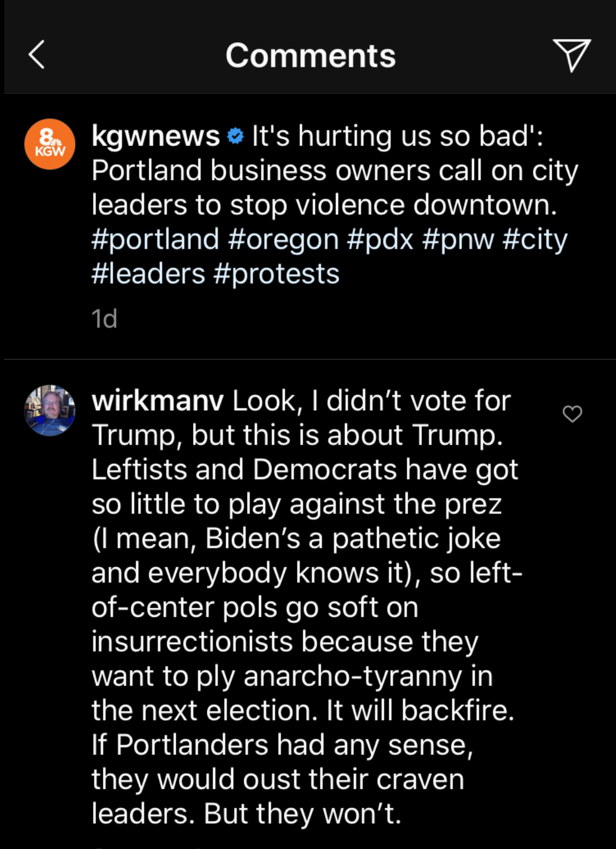The height and width of the screenshot is (849, 616).
Task: Tap the back arrow icon
Action: [36, 55]
